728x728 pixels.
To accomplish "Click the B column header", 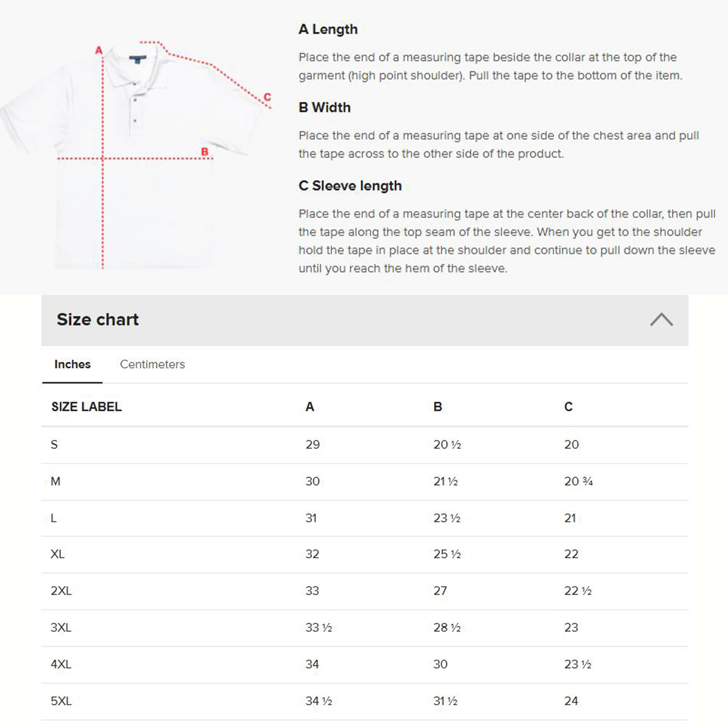I will [x=438, y=407].
